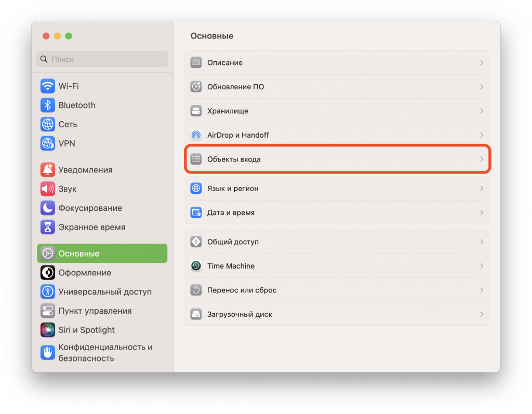532x414 pixels.
Task: Click the Хранилище drive icon
Action: point(196,111)
